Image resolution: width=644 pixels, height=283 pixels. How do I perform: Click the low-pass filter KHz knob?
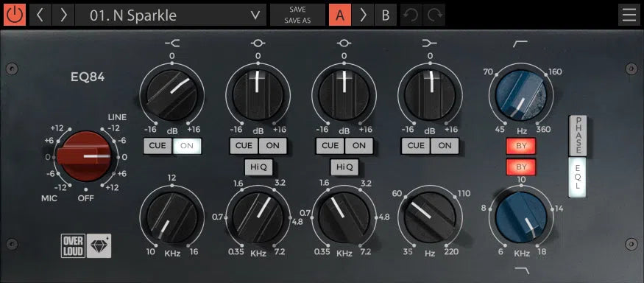(x=521, y=217)
